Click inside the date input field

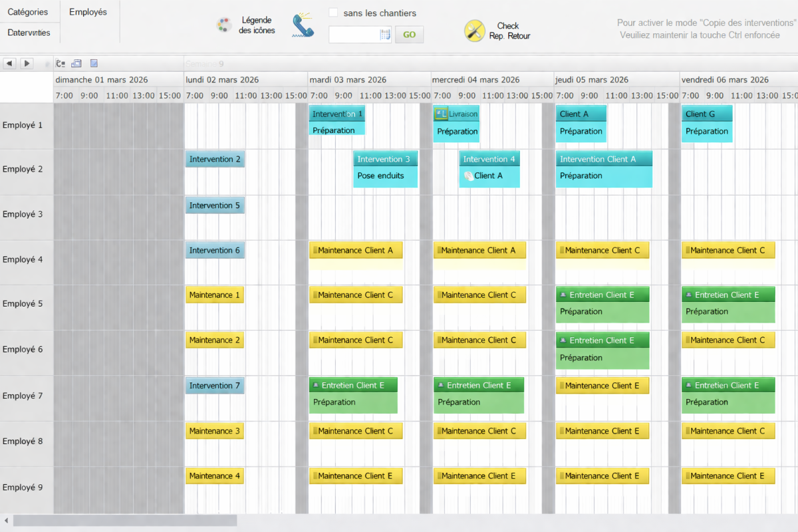pyautogui.click(x=354, y=35)
